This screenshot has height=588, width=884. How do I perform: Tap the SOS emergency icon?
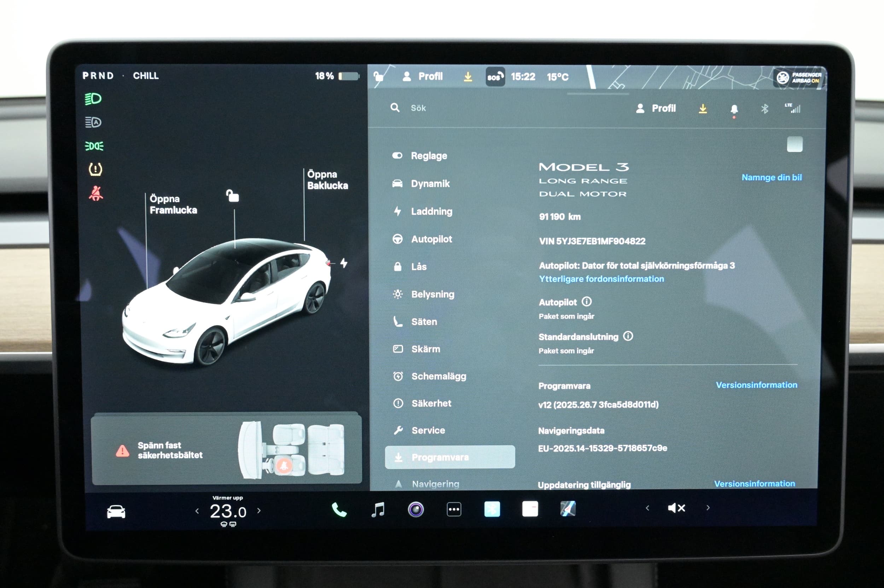tap(495, 77)
